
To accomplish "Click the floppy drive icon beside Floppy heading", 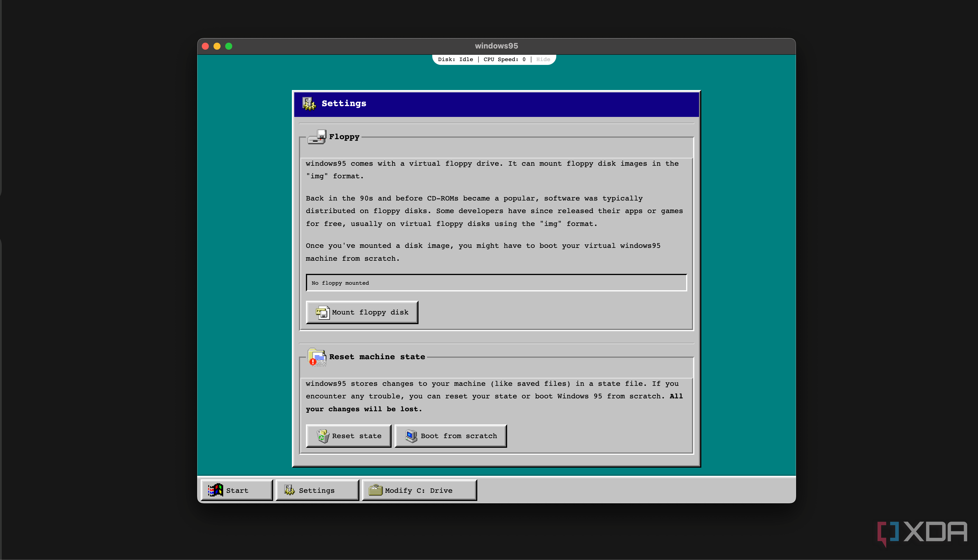I will click(x=317, y=137).
